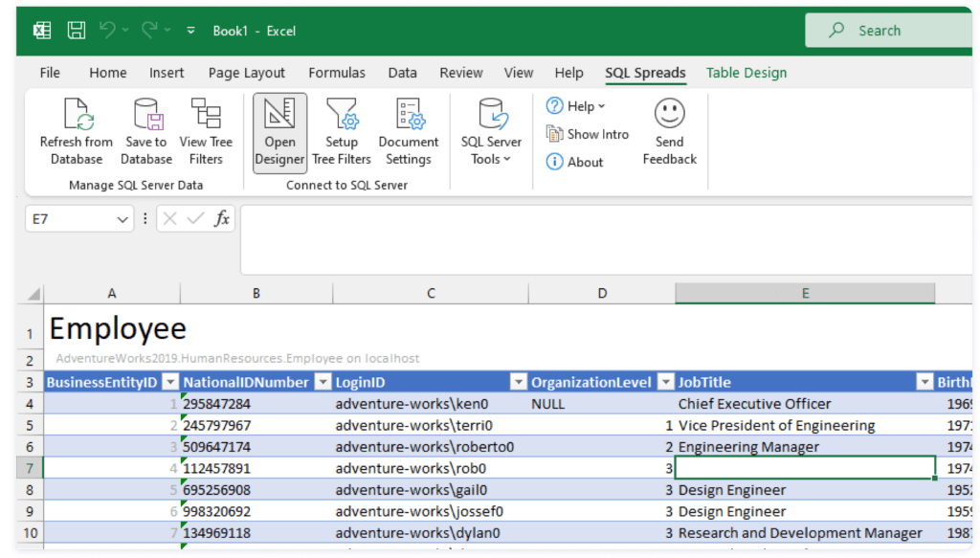Save workbook using title bar disk icon
Viewport: 980px width, 558px height.
(x=77, y=31)
